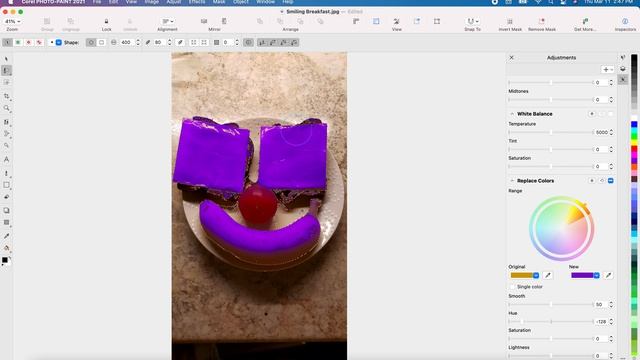The image size is (640, 360).
Task: Adjust the White Balance Temperature slider
Action: coord(551,132)
